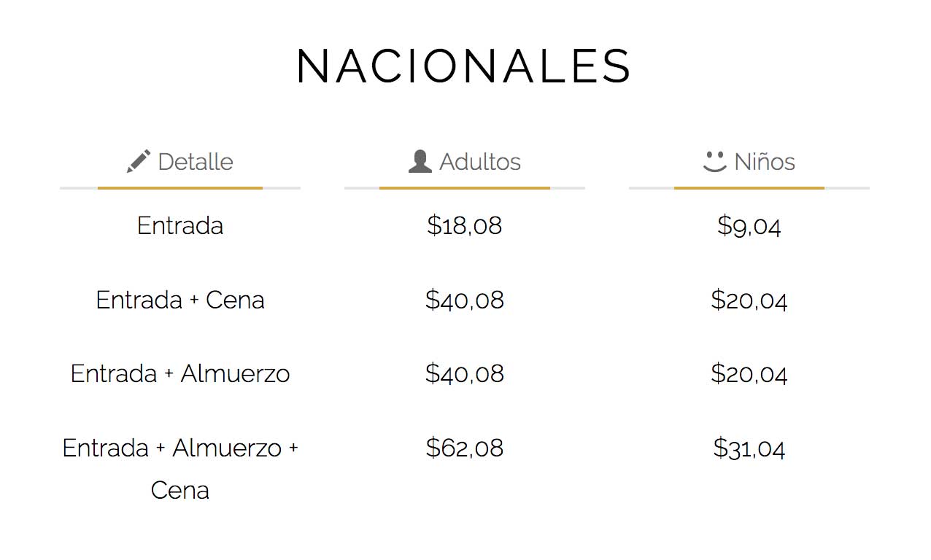Click the $9,04 children entrance price

(749, 225)
